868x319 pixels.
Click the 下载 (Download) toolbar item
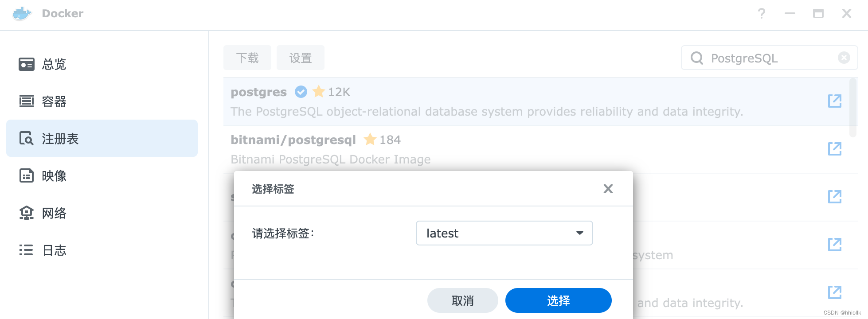(x=247, y=57)
